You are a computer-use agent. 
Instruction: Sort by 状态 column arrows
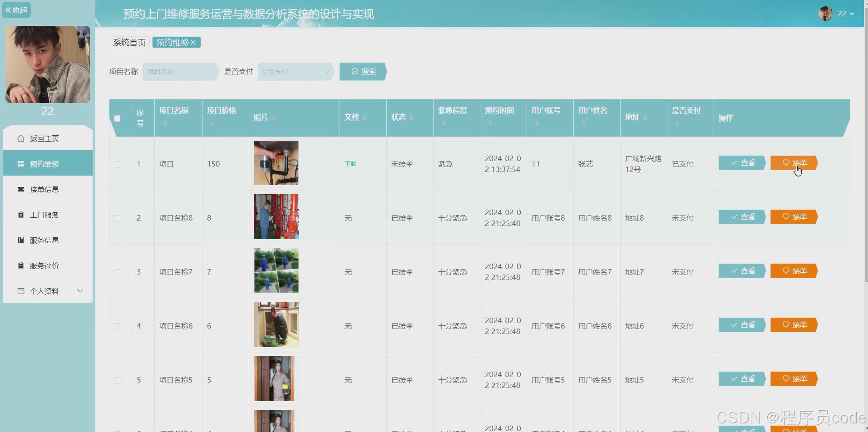tap(411, 118)
